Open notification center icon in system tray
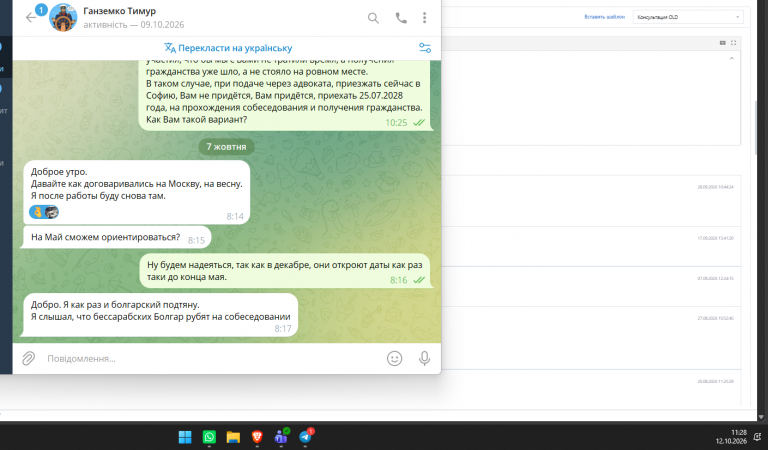 click(758, 437)
